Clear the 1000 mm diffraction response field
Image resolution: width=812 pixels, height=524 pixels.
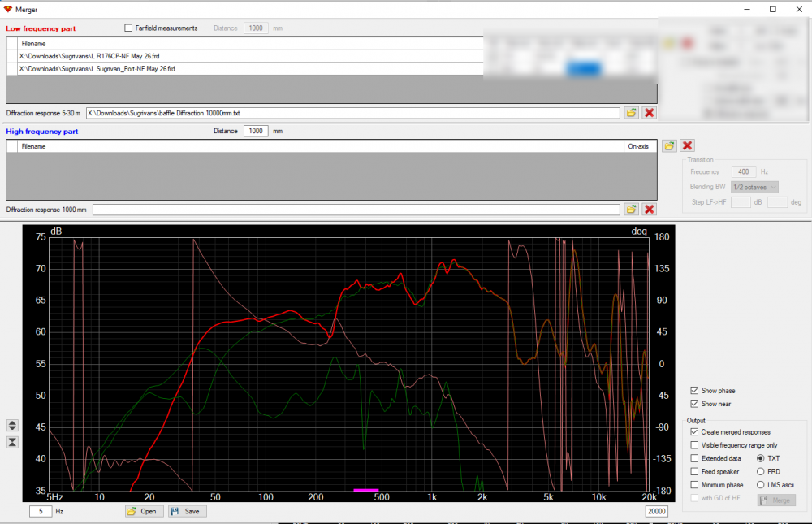coord(649,210)
